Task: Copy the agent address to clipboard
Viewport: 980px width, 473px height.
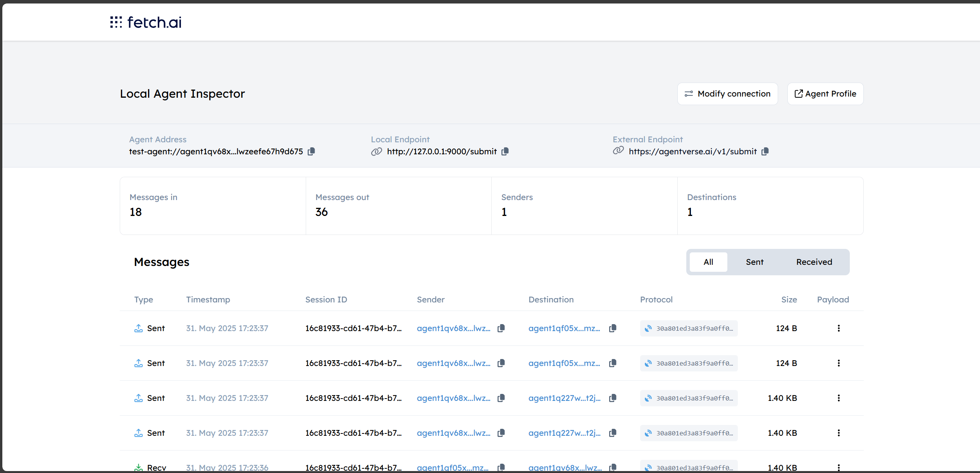Action: pyautogui.click(x=311, y=151)
